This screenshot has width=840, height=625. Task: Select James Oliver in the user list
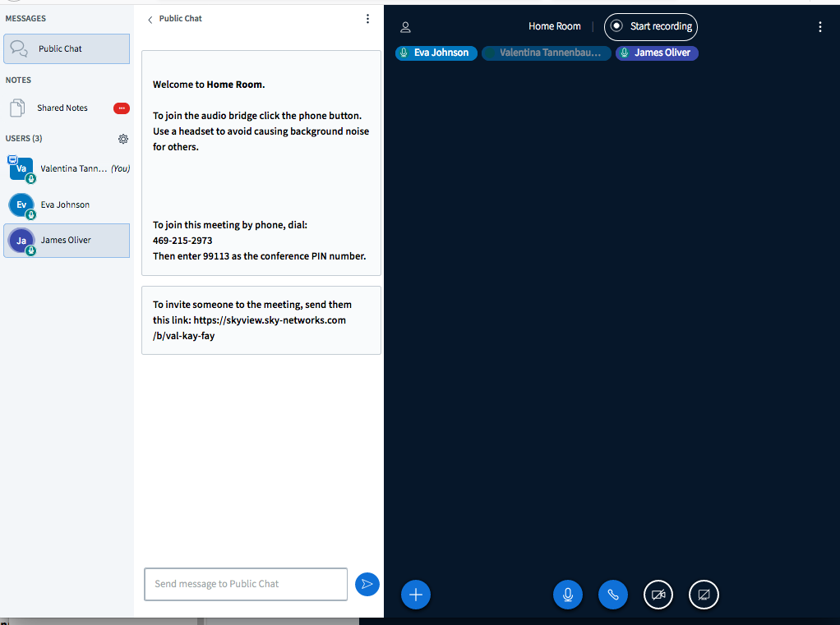point(67,241)
